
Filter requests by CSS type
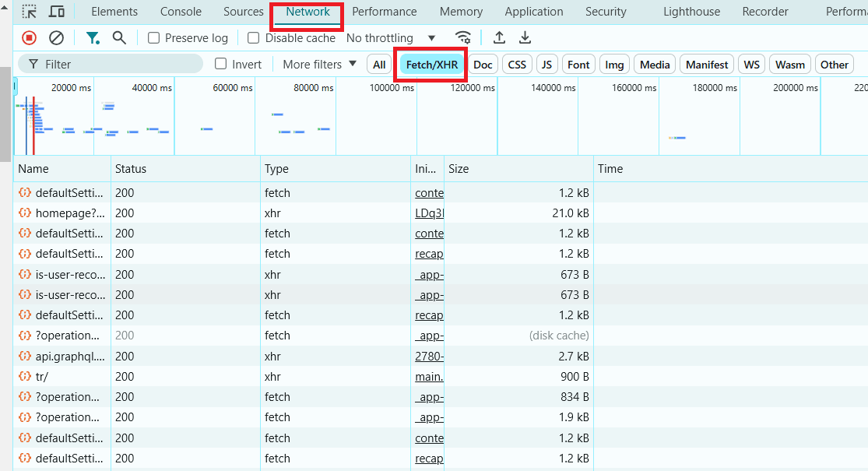517,64
